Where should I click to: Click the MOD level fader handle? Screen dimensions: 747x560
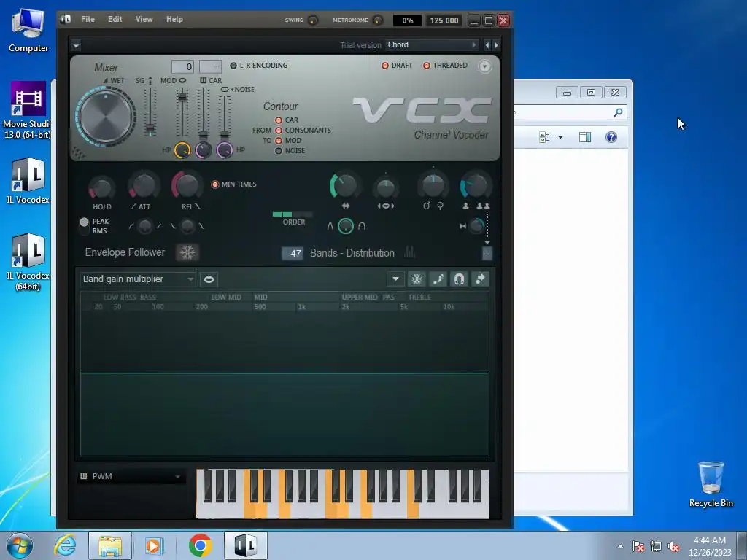(182, 98)
